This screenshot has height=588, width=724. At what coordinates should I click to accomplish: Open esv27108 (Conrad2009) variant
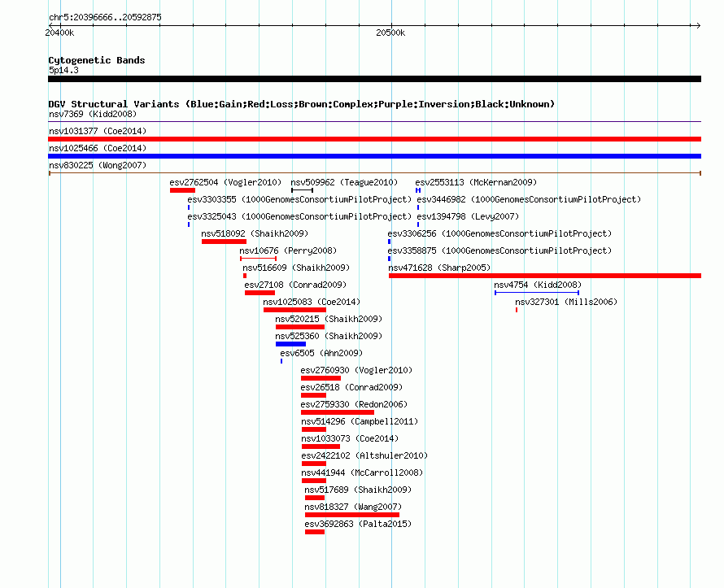point(295,285)
